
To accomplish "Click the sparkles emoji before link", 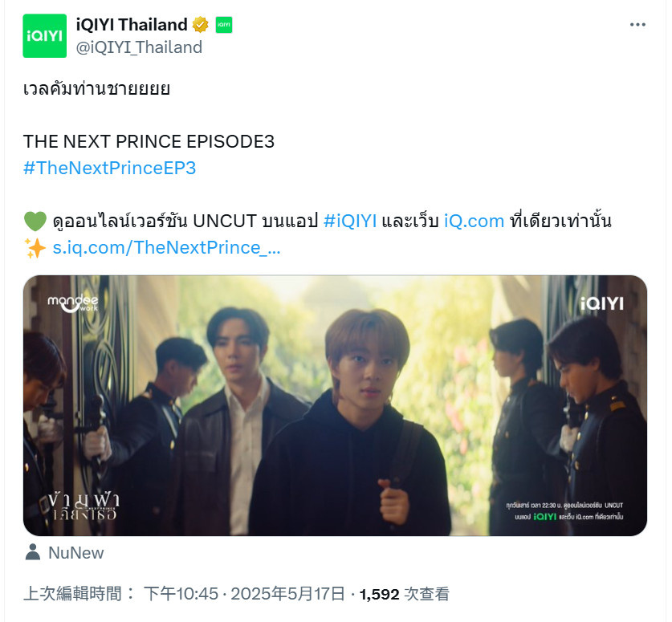I will point(35,248).
